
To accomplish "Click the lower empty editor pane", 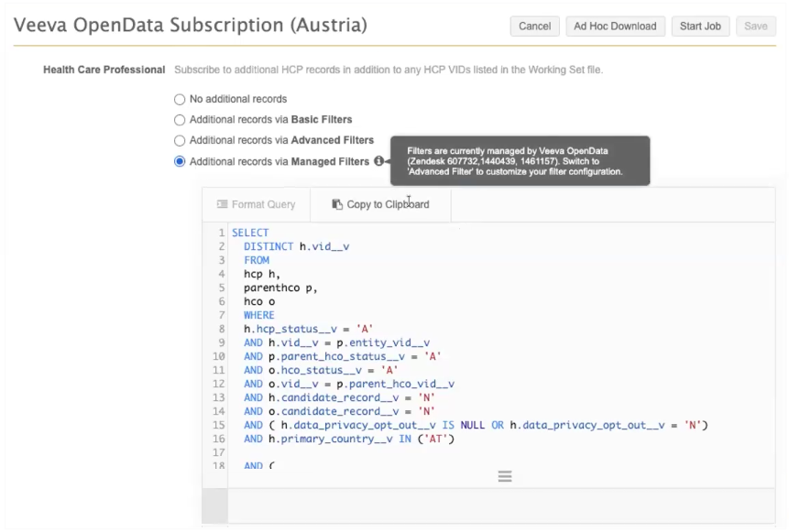I will pyautogui.click(x=501, y=505).
